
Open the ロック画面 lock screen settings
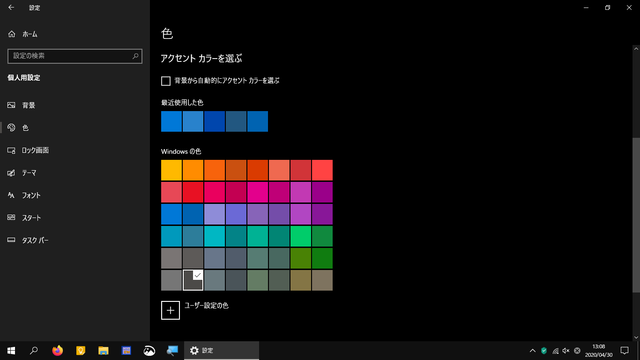pos(75,150)
